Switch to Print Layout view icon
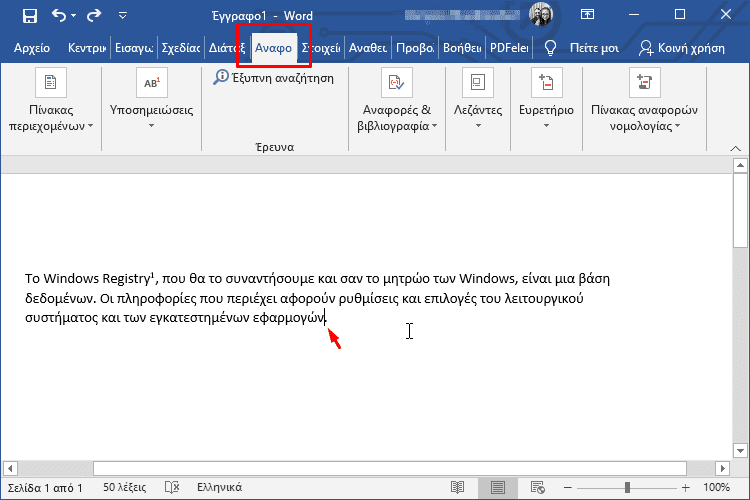The width and height of the screenshot is (750, 500). click(x=497, y=488)
